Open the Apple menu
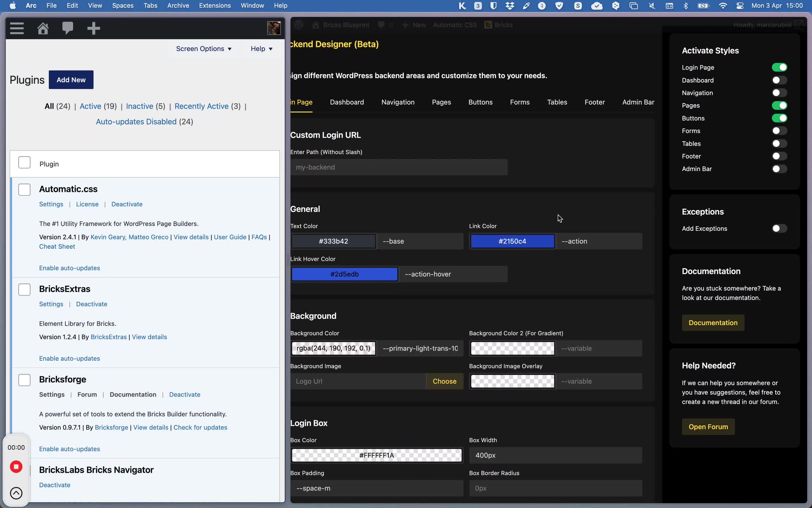Viewport: 812px width, 508px height. point(12,5)
